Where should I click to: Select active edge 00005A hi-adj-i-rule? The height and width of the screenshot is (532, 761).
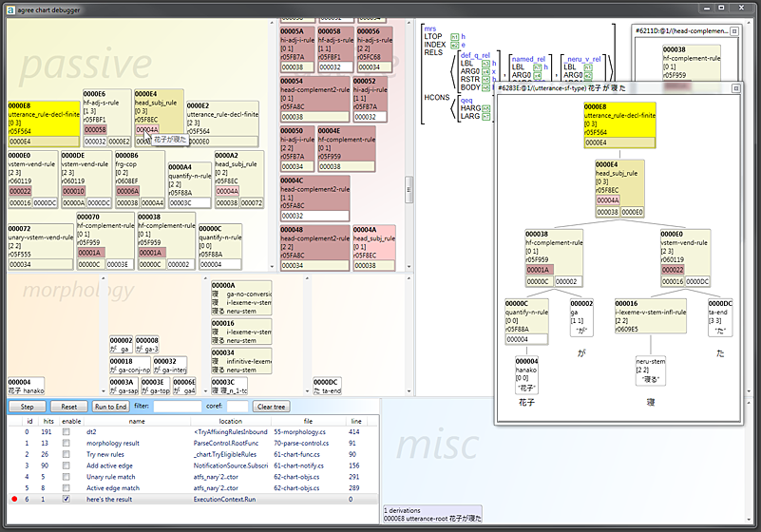(297, 50)
